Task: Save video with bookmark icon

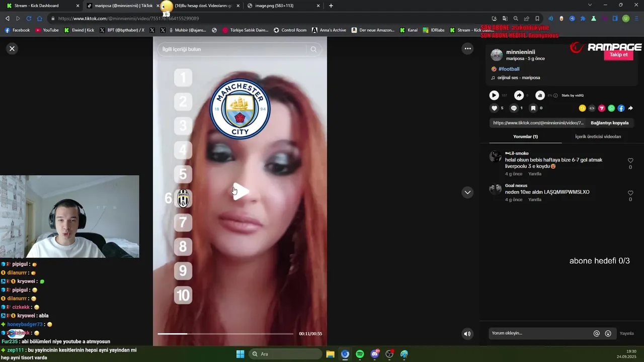Action: coord(533,108)
